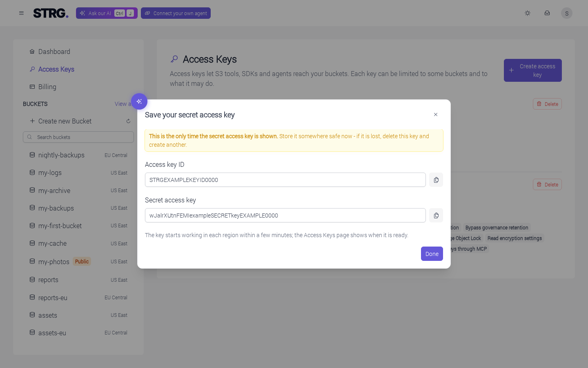Select the assets bucket
This screenshot has height=368, width=588.
(x=78, y=315)
